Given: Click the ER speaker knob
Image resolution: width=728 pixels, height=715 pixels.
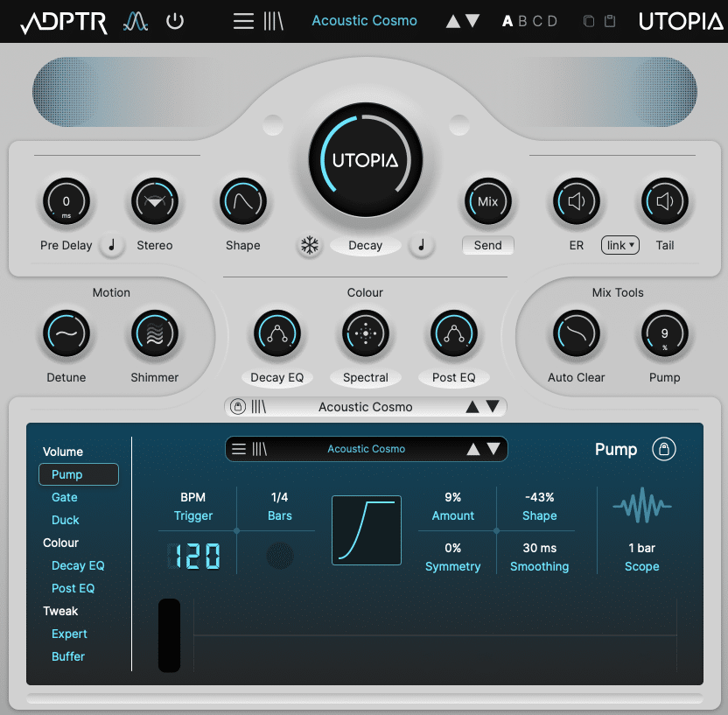Looking at the screenshot, I should point(576,201).
